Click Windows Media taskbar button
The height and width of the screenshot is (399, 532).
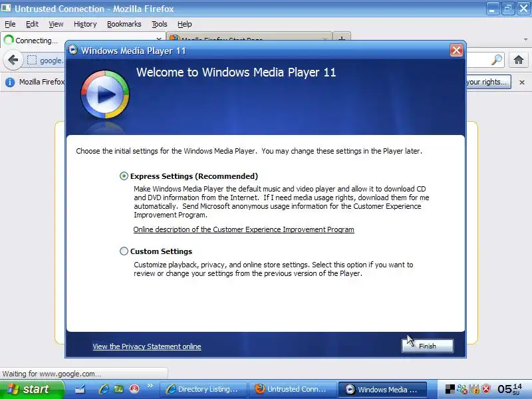coord(382,389)
